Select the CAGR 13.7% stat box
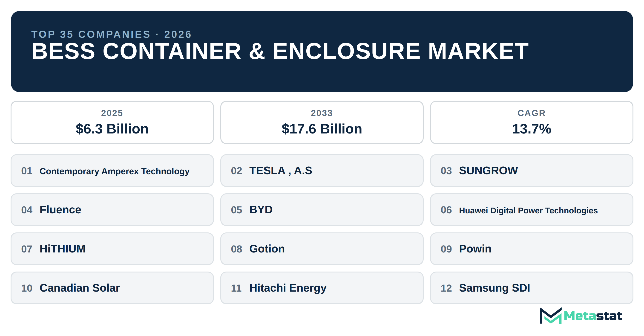Viewport: 644px width, 336px height. [x=532, y=122]
